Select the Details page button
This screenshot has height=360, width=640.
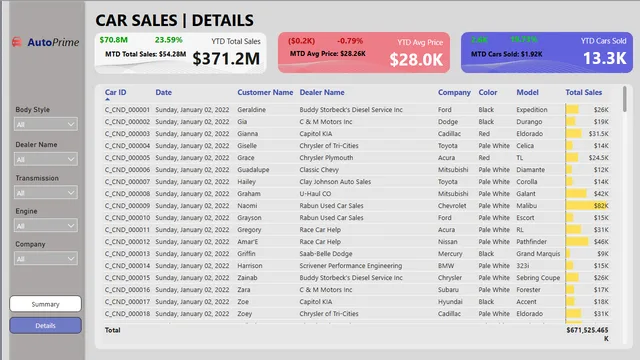click(45, 326)
